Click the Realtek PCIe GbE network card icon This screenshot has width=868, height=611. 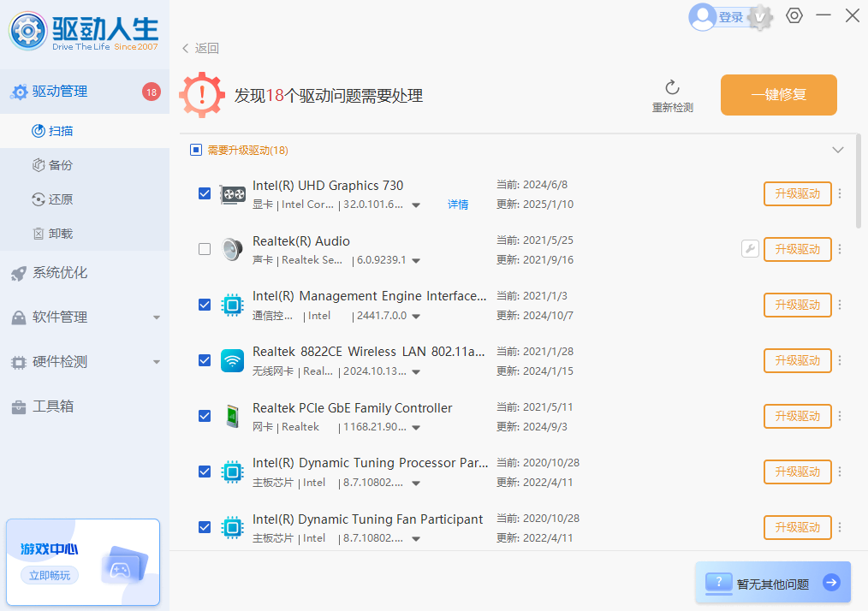click(233, 416)
